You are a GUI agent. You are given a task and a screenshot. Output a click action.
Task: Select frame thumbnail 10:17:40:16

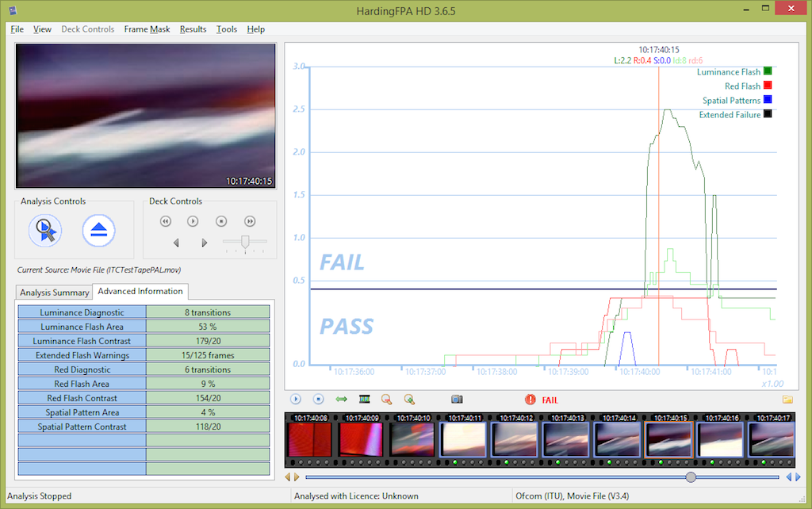[x=720, y=439]
